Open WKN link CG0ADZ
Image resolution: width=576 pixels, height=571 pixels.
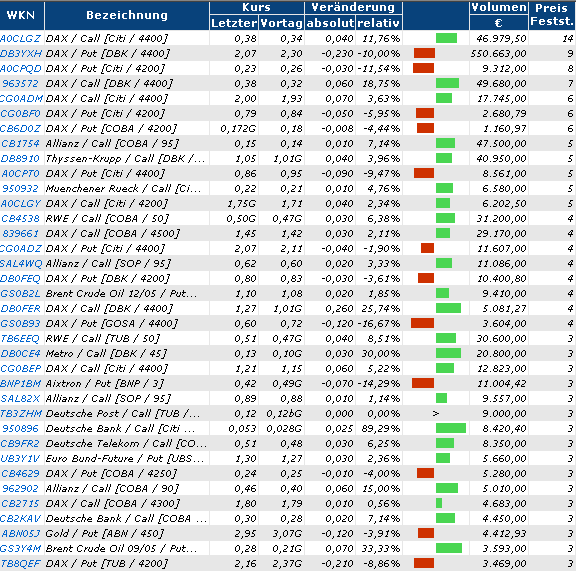click(x=21, y=248)
